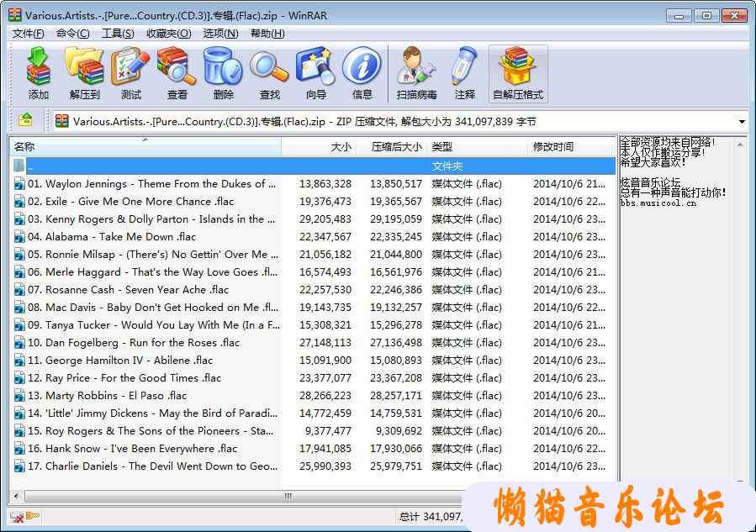Viewport: 756px width, 532px height.
Task: Click file icon of 01. Waylon Jennings
Action: (19, 184)
